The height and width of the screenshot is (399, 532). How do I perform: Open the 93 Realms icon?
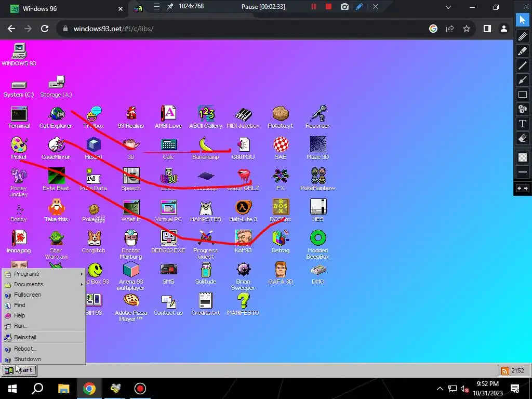click(130, 117)
